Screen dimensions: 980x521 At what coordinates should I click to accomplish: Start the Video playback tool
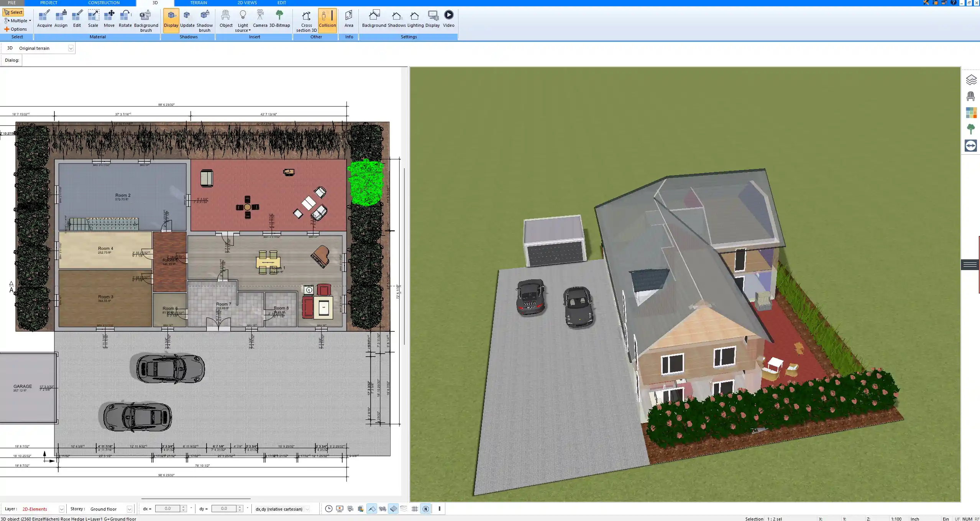point(449,19)
